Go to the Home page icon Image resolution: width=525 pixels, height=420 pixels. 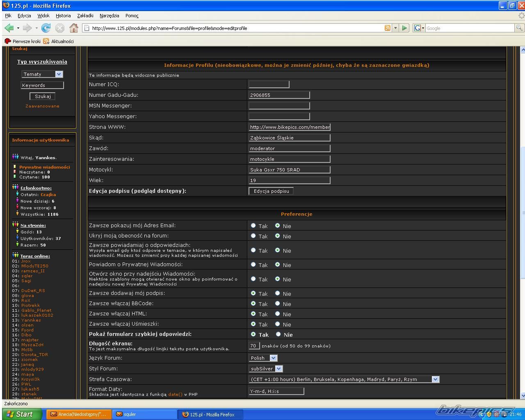(x=74, y=28)
